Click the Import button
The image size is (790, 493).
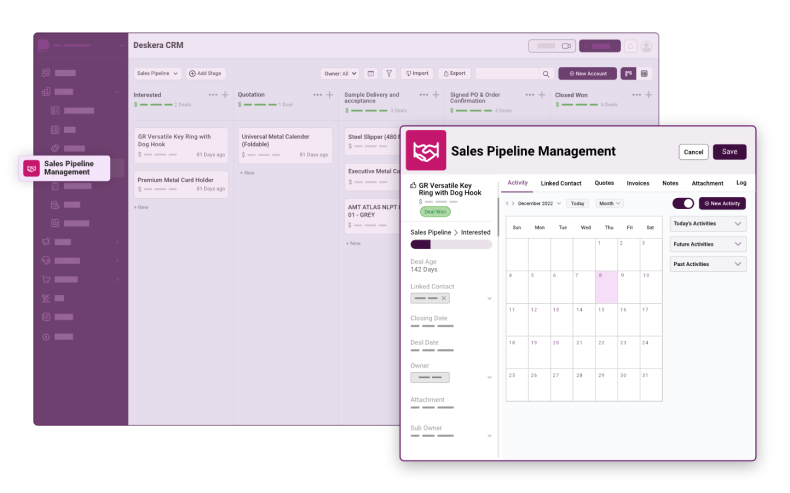[417, 74]
